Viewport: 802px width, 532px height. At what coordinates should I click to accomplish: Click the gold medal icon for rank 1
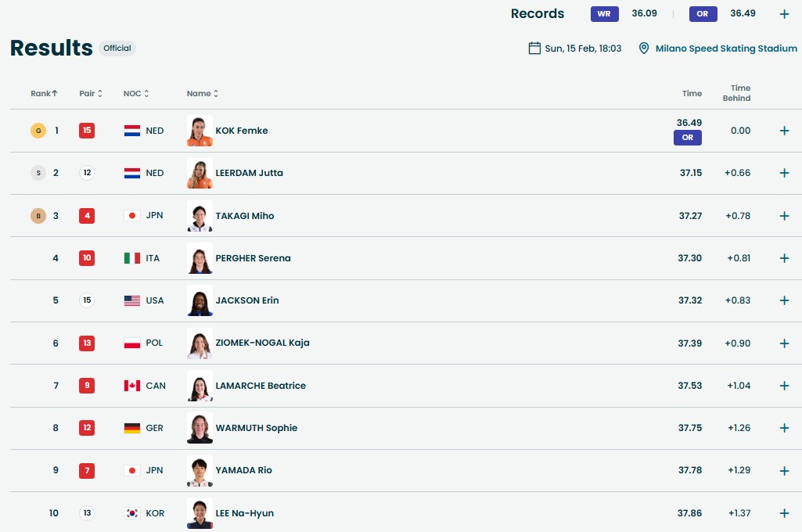[38, 131]
